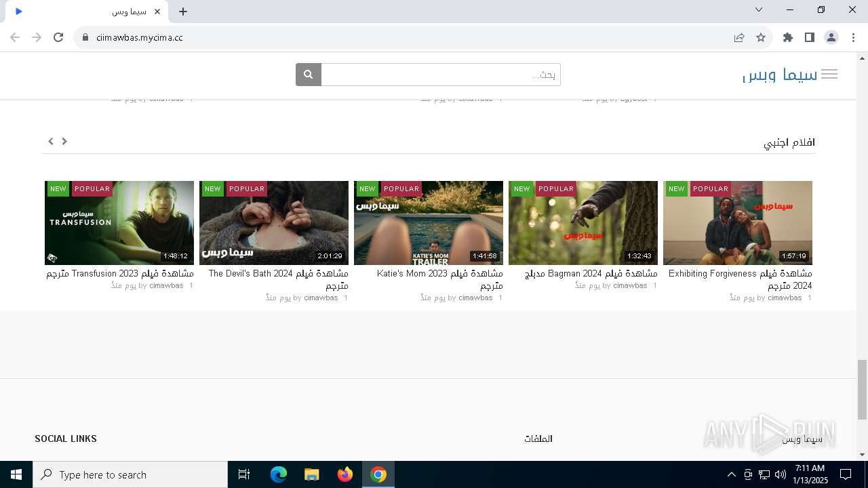This screenshot has height=488, width=868.
Task: Click the page vertical scrollbar thumb
Action: (x=862, y=390)
